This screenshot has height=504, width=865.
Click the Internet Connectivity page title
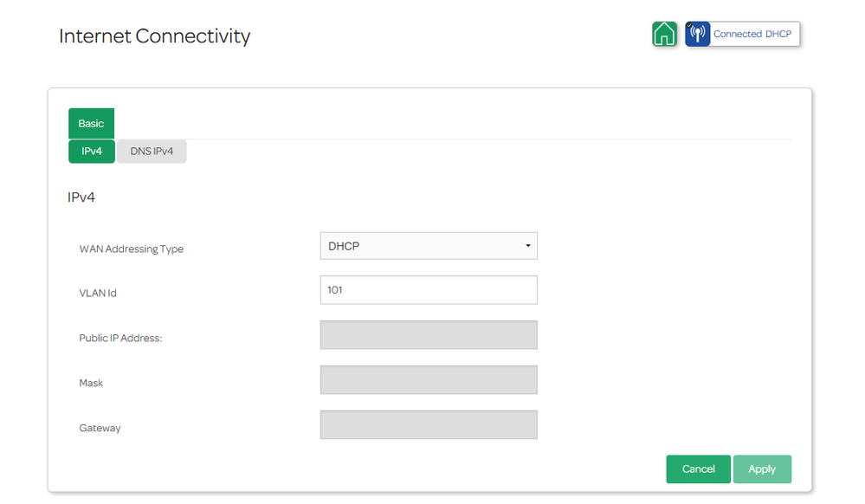[x=154, y=36]
